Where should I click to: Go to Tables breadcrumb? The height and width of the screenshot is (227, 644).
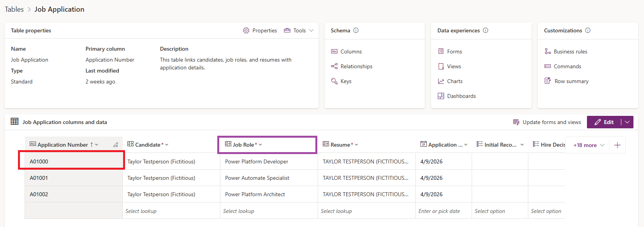14,9
